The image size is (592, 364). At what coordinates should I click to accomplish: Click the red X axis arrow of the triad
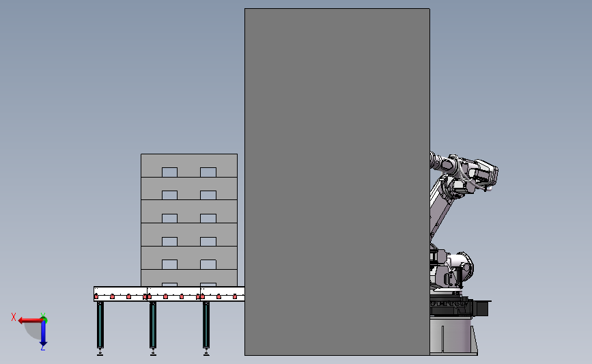tap(29, 320)
